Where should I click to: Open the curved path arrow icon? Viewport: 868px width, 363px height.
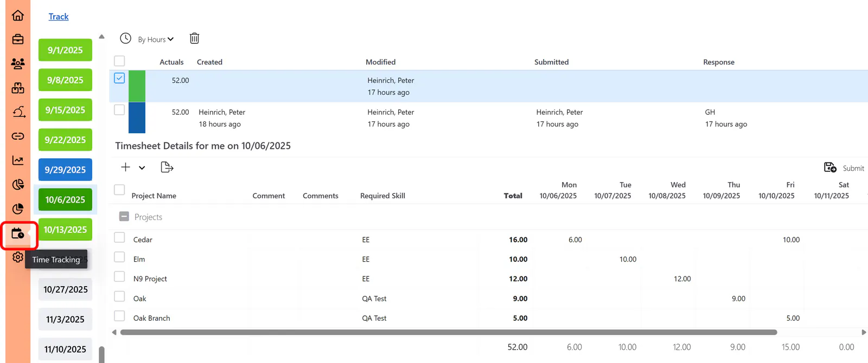point(18,112)
